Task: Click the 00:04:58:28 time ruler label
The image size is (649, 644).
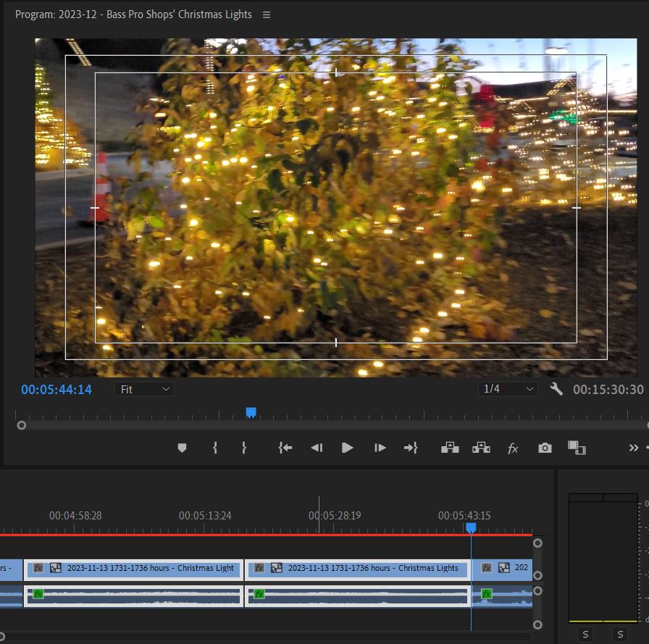Action: (75, 515)
